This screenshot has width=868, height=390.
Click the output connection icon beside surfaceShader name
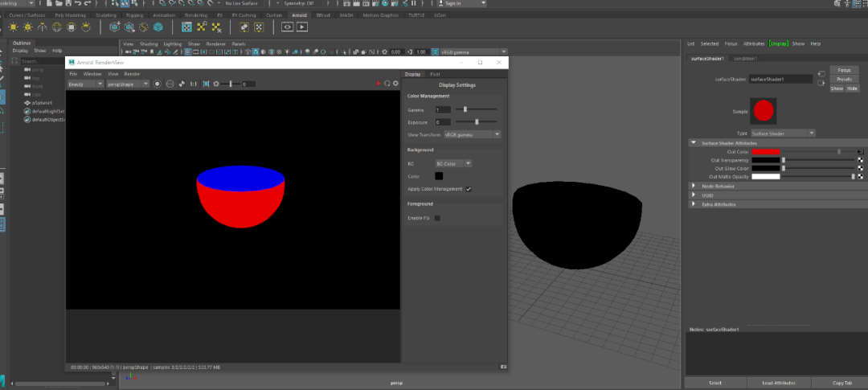tap(821, 83)
